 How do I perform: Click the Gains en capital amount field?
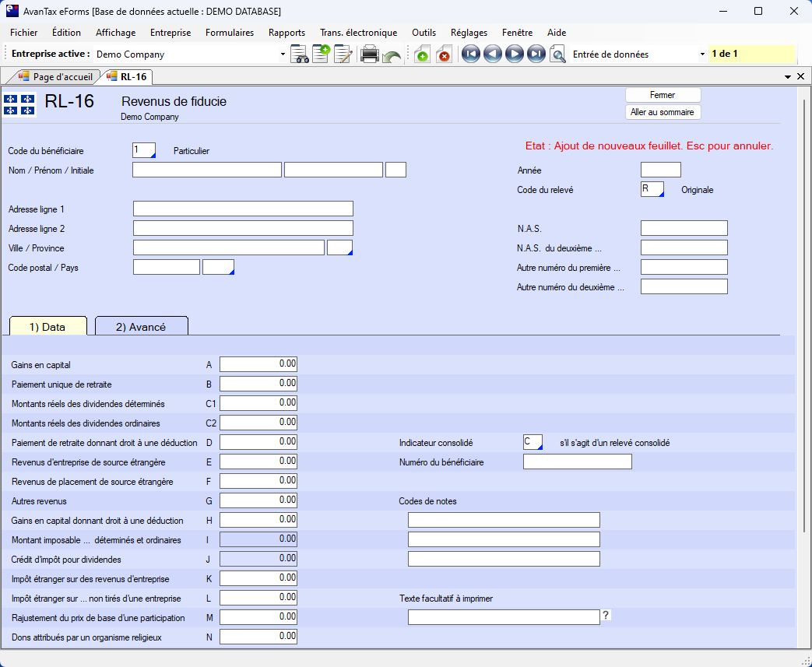pyautogui.click(x=258, y=364)
